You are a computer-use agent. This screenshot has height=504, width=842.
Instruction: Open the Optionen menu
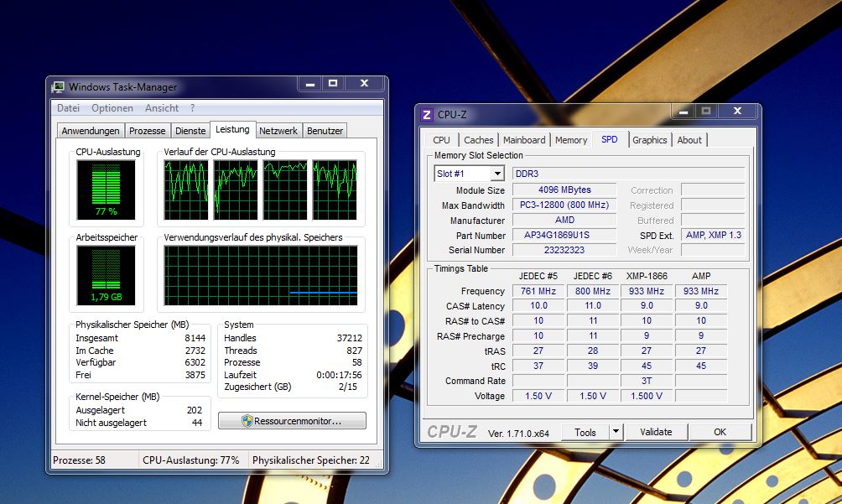click(112, 108)
